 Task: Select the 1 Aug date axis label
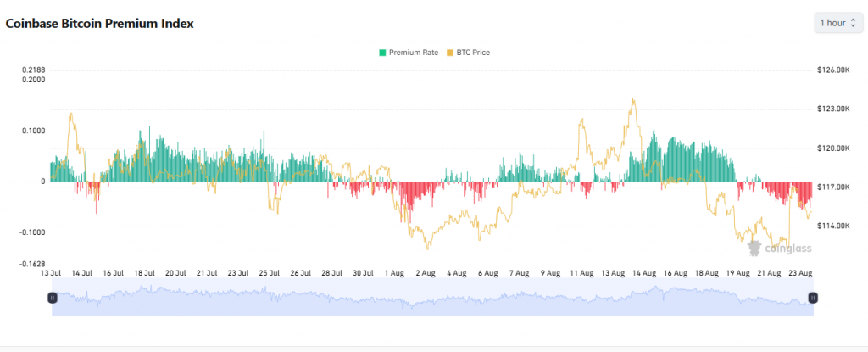[x=394, y=273]
